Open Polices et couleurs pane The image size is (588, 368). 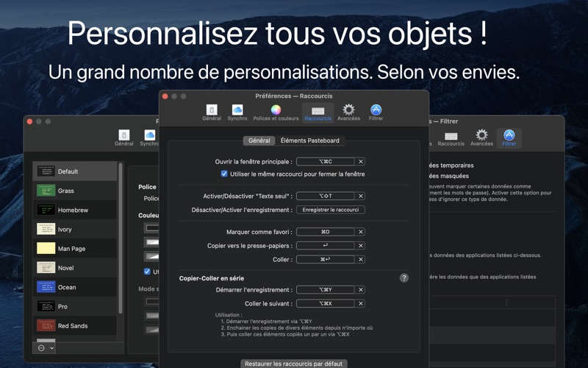point(276,113)
